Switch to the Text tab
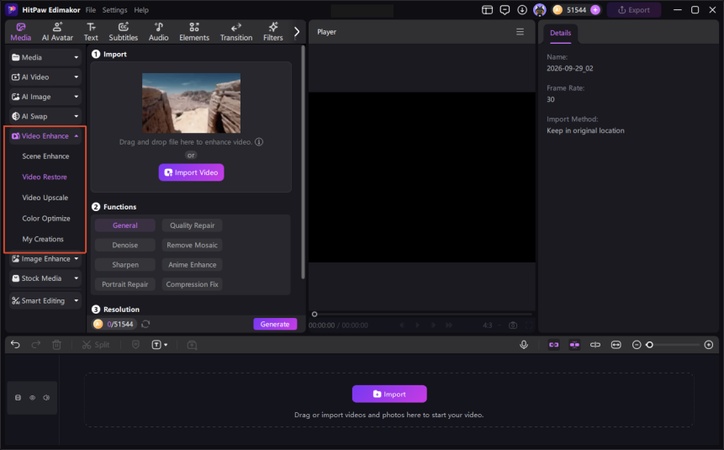Screen dimensions: 724x450 (91, 32)
